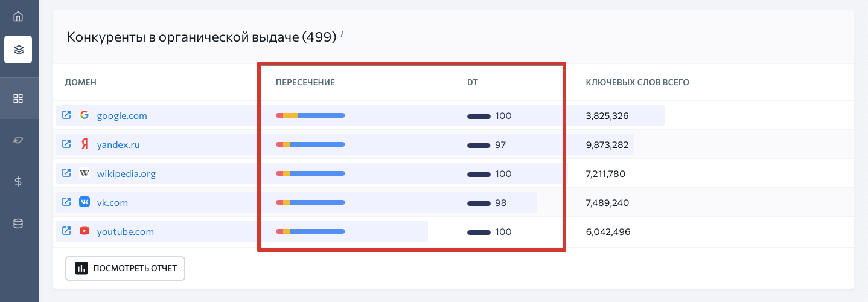Click external link icon beside wikipedia.org

point(66,173)
